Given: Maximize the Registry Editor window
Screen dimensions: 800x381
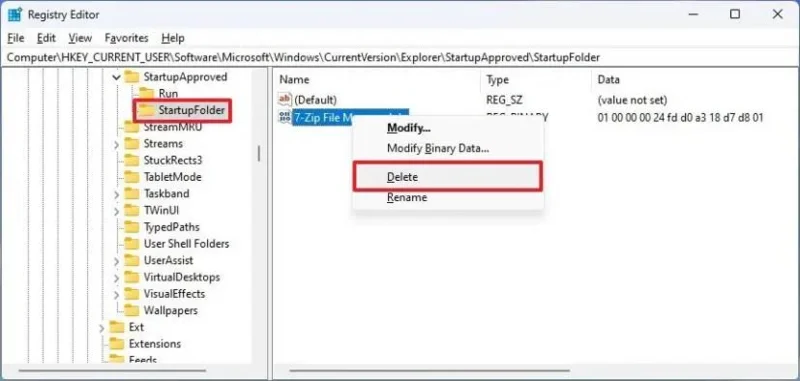Looking at the screenshot, I should click(735, 14).
